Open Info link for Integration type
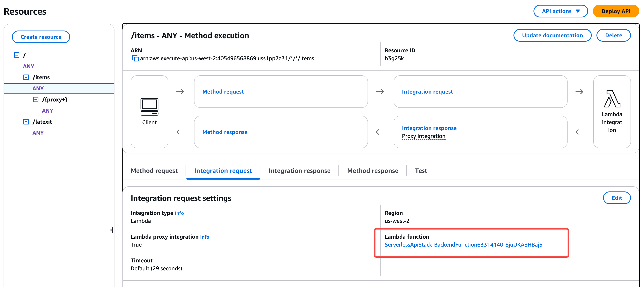 [x=179, y=213]
